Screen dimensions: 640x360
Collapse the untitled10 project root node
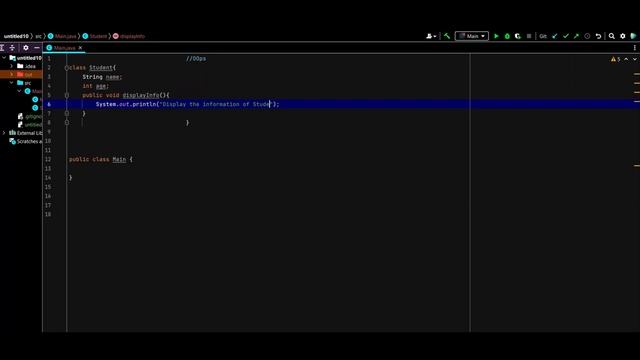[4, 58]
